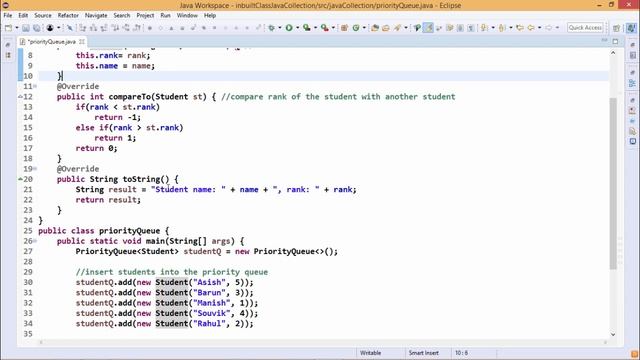The image size is (640, 360).
Task: Click the New Java Package icon
Action: tap(344, 28)
